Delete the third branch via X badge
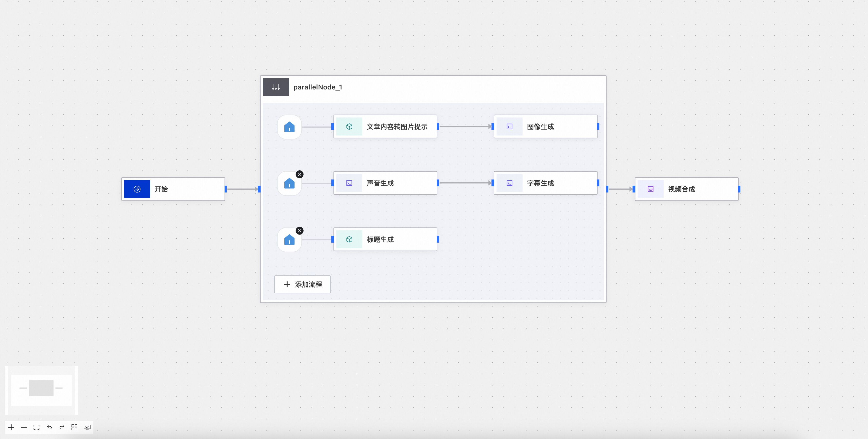868x439 pixels. tap(299, 231)
